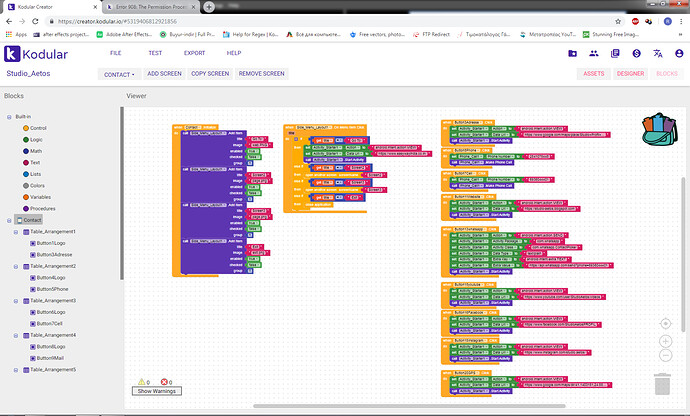Go back in browser history

[x=9, y=21]
